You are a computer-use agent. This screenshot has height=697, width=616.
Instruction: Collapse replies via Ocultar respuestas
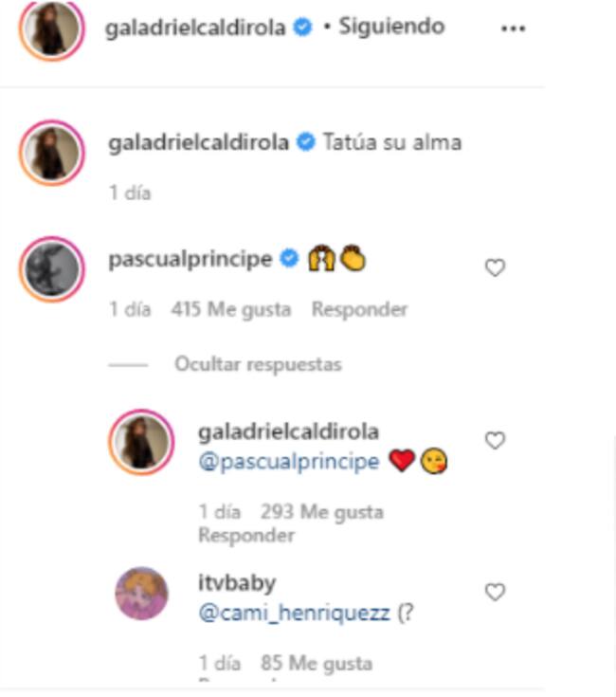tap(258, 364)
